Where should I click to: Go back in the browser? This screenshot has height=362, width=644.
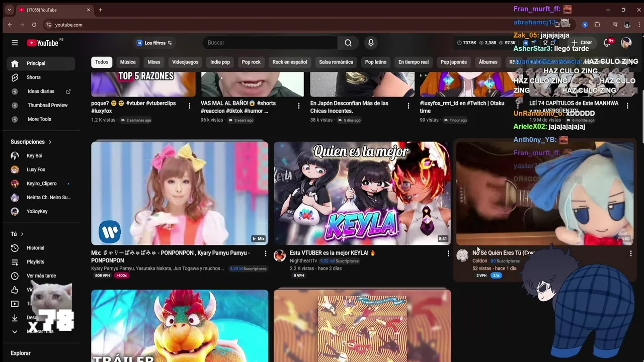(10, 25)
